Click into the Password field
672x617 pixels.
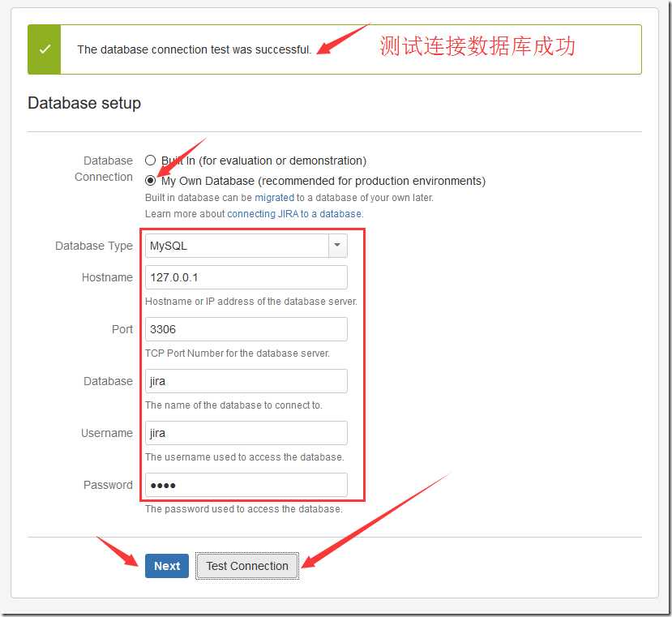[x=246, y=485]
